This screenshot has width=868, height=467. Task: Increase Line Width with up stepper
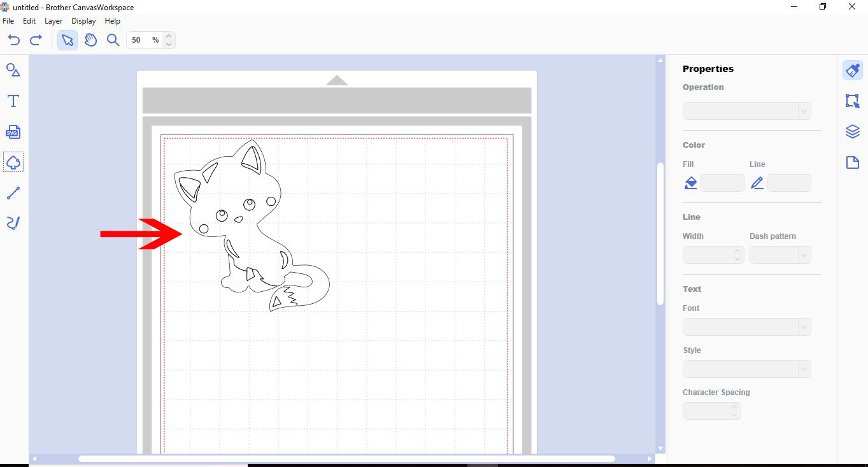pos(737,251)
